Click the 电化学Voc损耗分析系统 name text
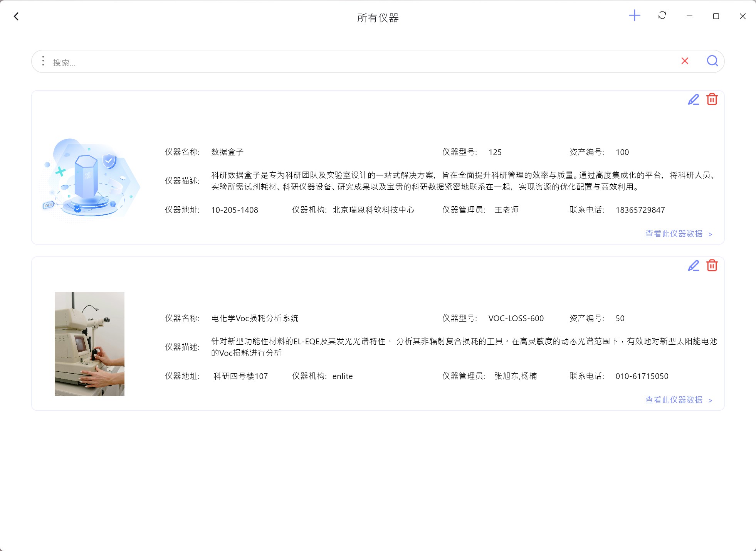 255,318
